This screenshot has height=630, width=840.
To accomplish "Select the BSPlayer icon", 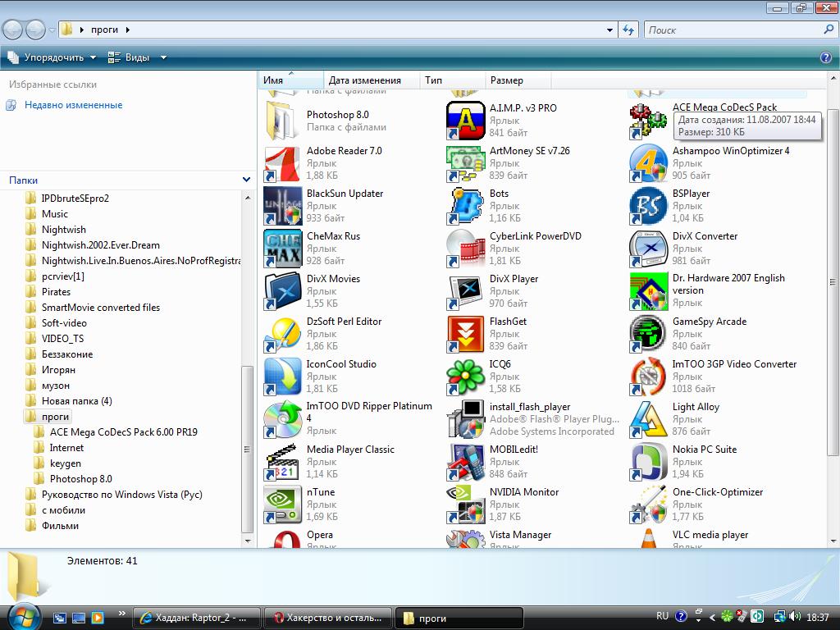I will point(648,206).
